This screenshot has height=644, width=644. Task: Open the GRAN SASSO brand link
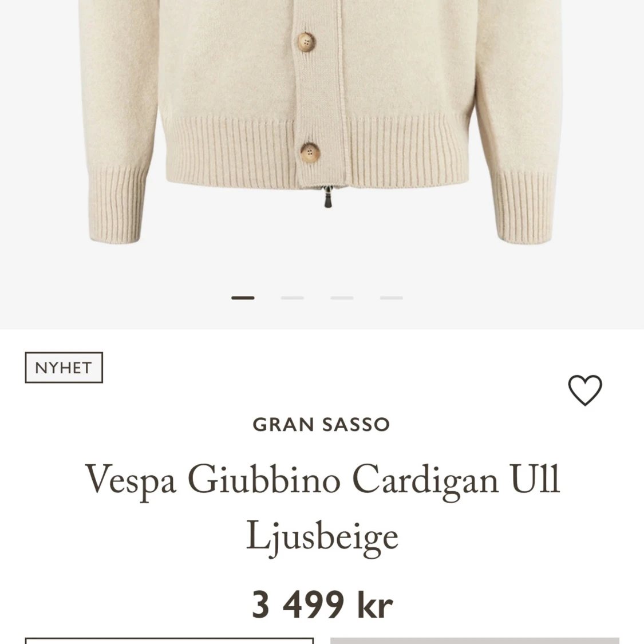pos(321,425)
